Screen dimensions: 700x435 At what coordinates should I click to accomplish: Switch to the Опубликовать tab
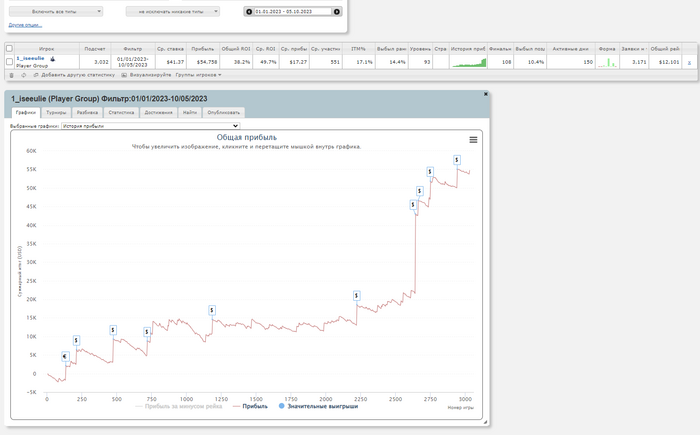tap(223, 113)
